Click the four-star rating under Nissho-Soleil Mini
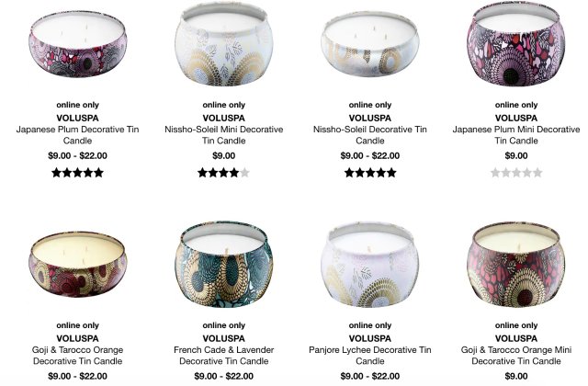The image size is (588, 386). tap(224, 173)
